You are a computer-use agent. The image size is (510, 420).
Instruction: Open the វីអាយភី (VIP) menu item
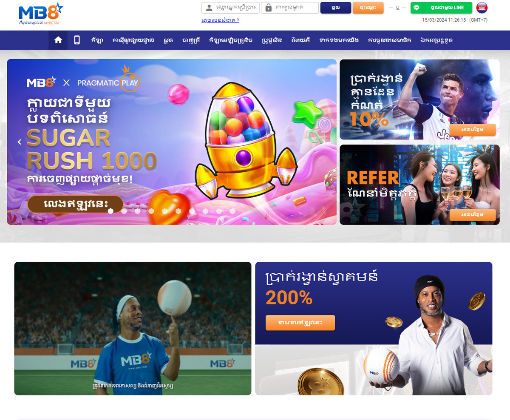300,40
